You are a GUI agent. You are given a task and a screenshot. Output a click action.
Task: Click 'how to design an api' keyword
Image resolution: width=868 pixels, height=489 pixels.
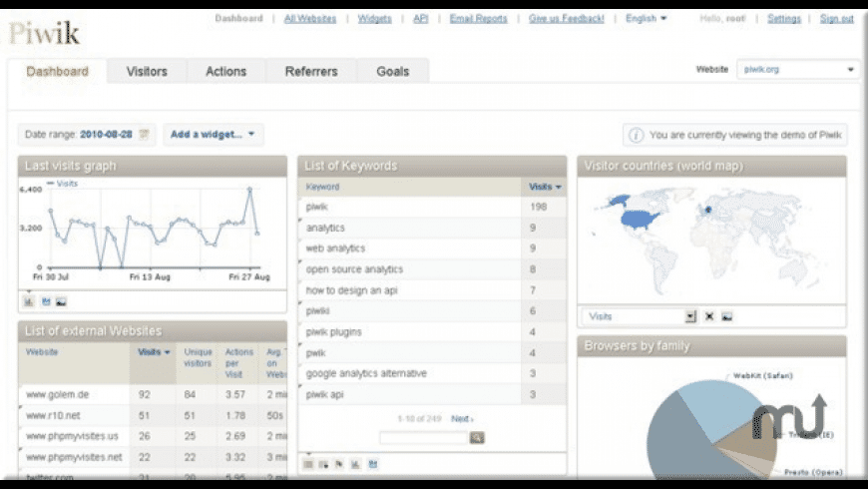tap(351, 290)
